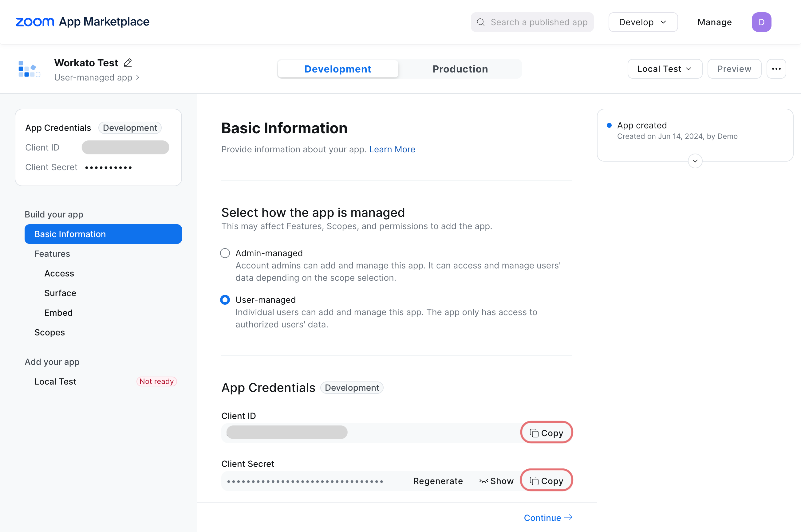Viewport: 801px width, 532px height.
Task: Select Scopes in the sidebar
Action: tap(49, 332)
